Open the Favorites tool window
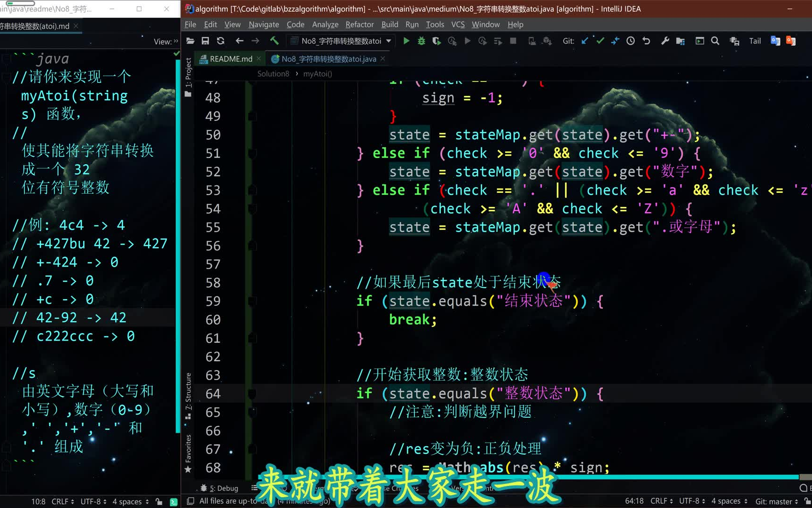Viewport: 812px width, 508px height. pyautogui.click(x=188, y=453)
